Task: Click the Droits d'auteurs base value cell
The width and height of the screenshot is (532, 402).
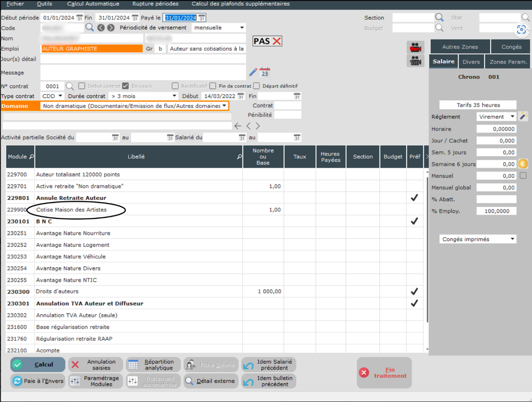Action: (x=263, y=291)
